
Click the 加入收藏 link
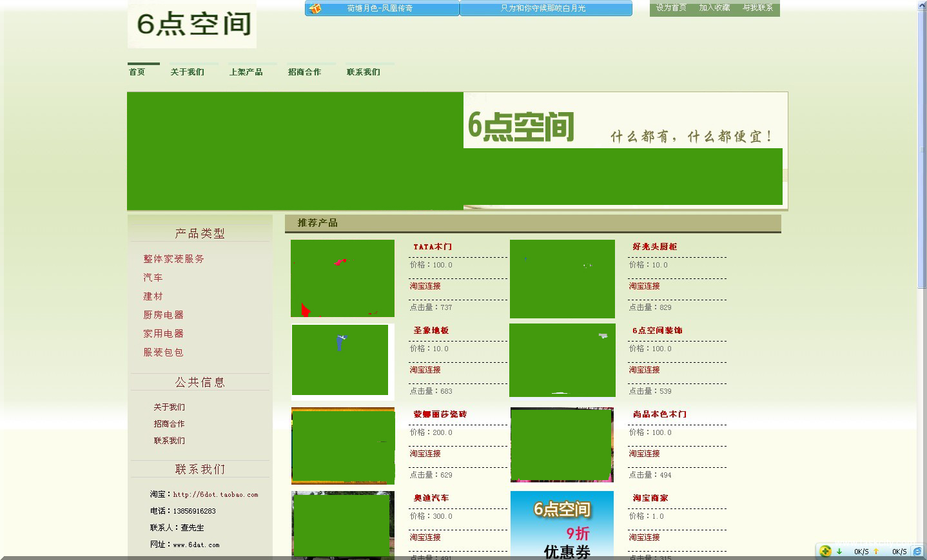click(x=714, y=8)
